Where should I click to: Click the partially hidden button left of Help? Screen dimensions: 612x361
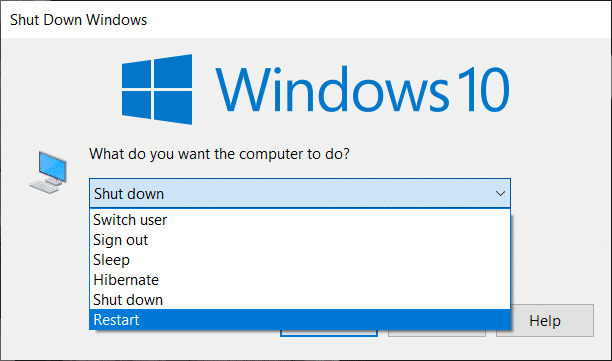coord(437,333)
